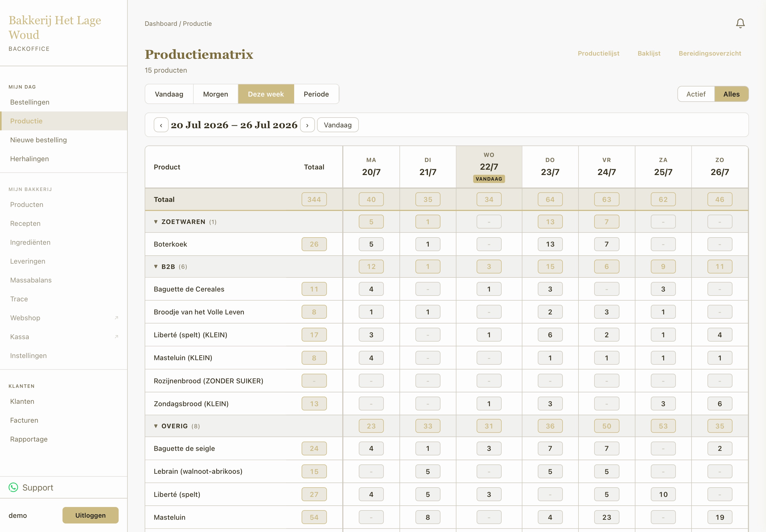Click the MA 20/7 column header
The image size is (766, 532).
click(x=371, y=167)
